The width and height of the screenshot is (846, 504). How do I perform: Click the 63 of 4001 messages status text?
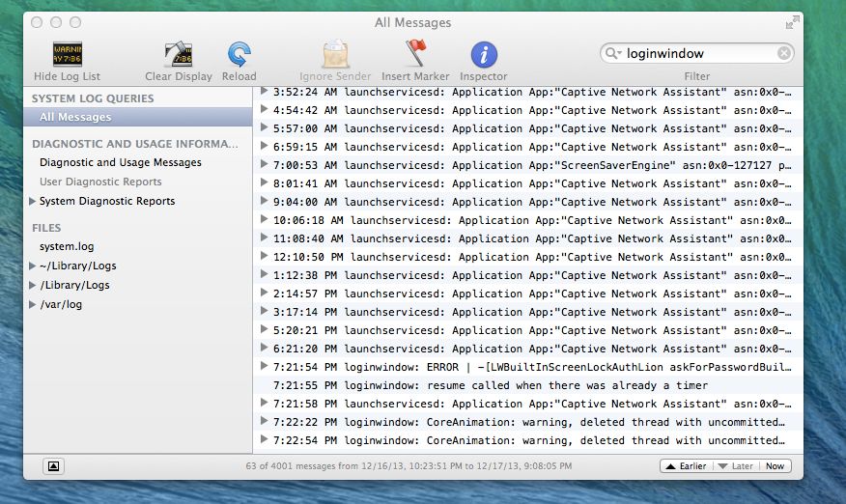pos(409,466)
